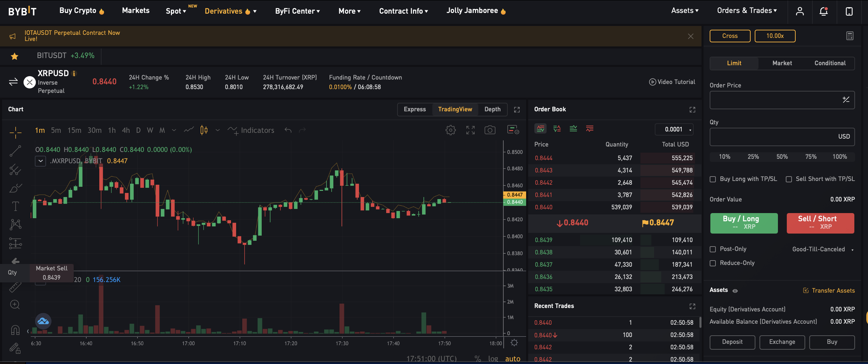Image resolution: width=868 pixels, height=364 pixels.
Task: Select the text annotation tool
Action: pyautogui.click(x=15, y=206)
